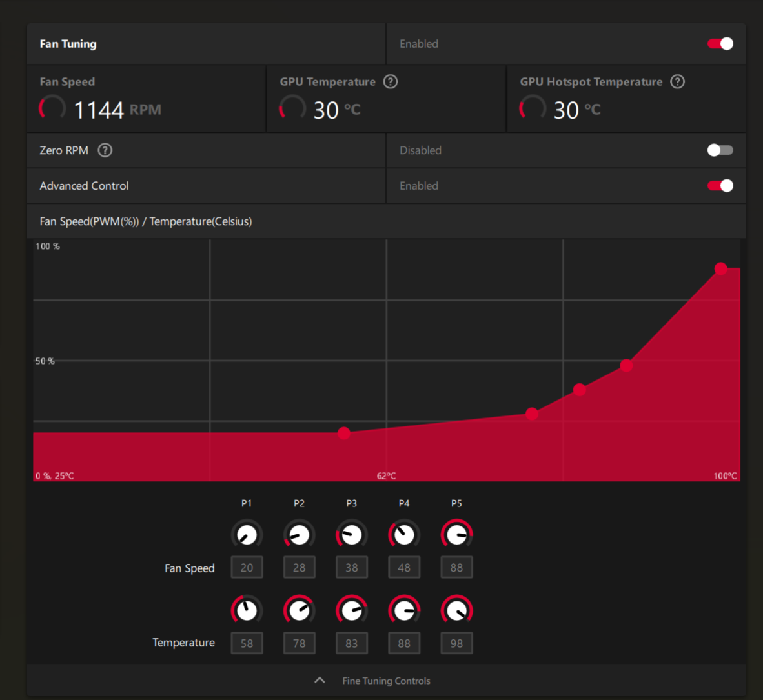This screenshot has width=763, height=700.
Task: Click the P5 Temperature value field
Action: (456, 643)
